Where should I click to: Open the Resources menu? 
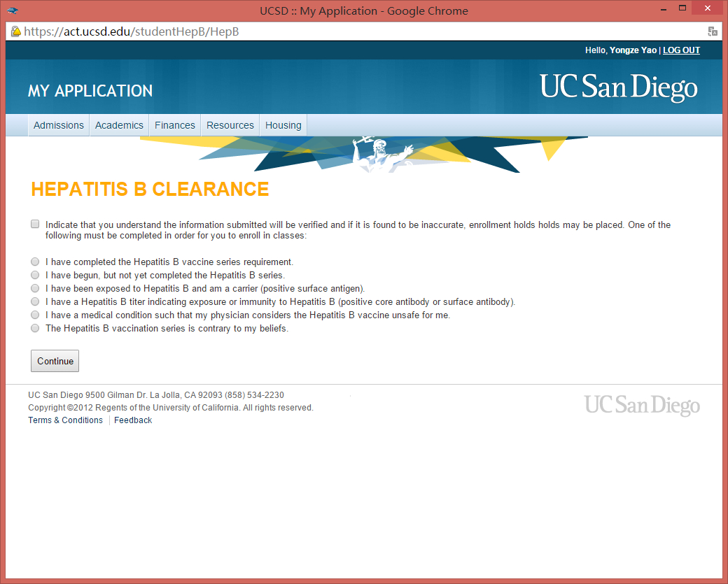click(x=230, y=125)
